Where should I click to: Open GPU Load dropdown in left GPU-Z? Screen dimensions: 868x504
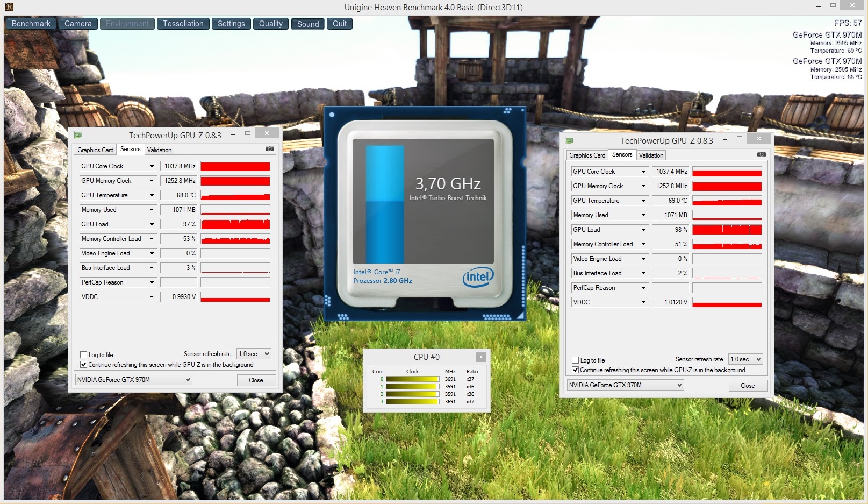click(x=152, y=224)
